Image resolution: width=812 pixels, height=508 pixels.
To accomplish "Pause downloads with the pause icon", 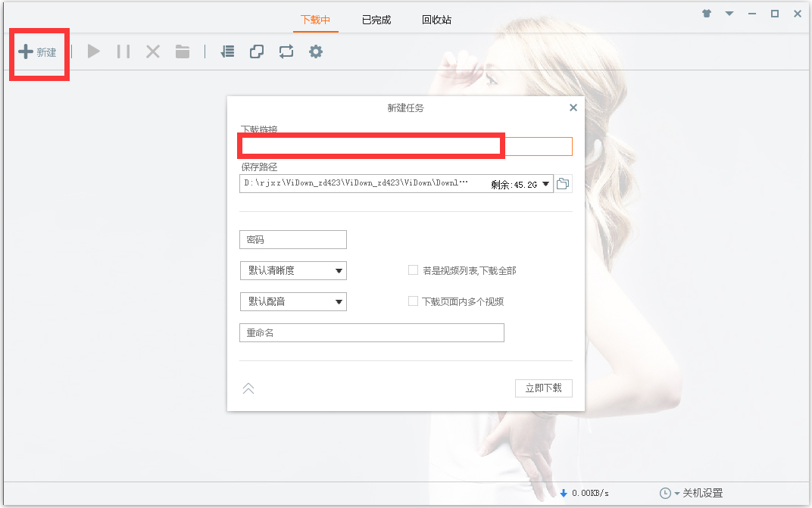I will [123, 51].
